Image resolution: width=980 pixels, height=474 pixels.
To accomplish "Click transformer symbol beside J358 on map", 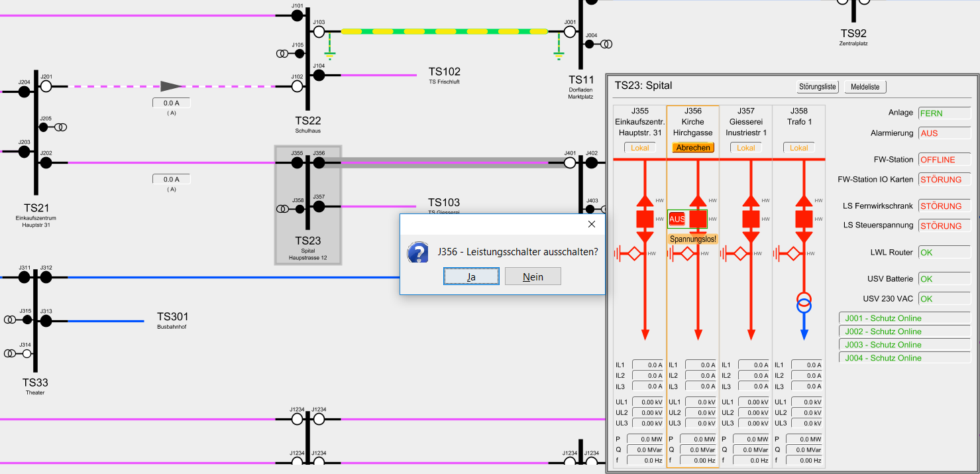I will (282, 209).
